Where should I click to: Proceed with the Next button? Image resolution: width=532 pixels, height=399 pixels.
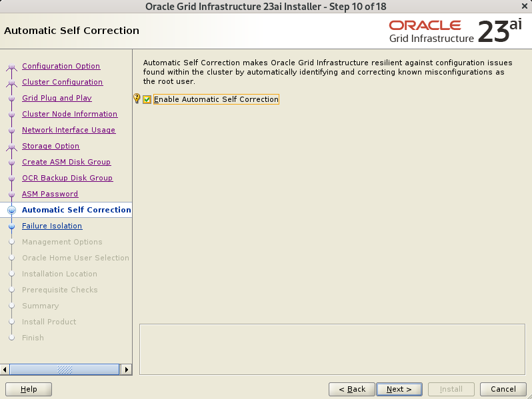(x=399, y=389)
